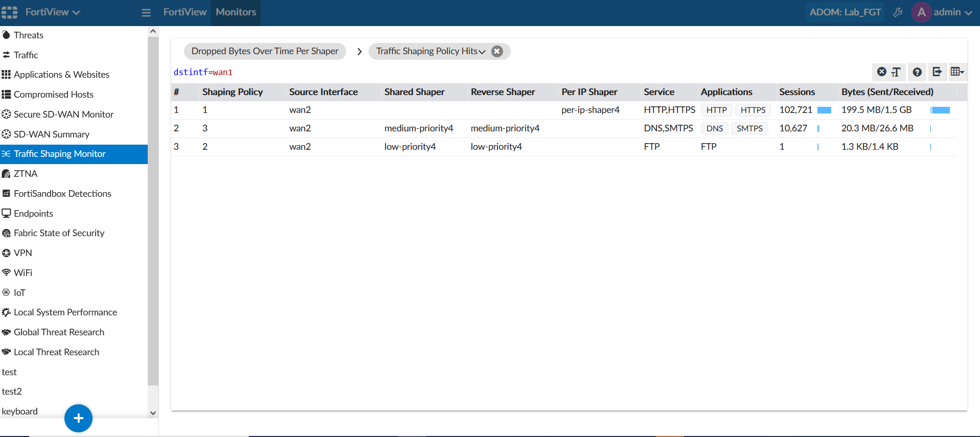Click the admin avatar circle
Screen dimensions: 980x437
pos(921,12)
